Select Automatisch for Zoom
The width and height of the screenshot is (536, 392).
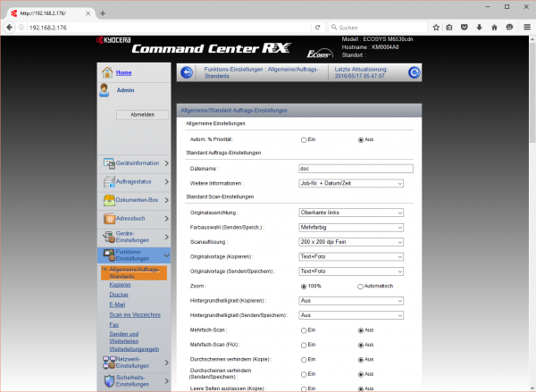click(x=360, y=286)
